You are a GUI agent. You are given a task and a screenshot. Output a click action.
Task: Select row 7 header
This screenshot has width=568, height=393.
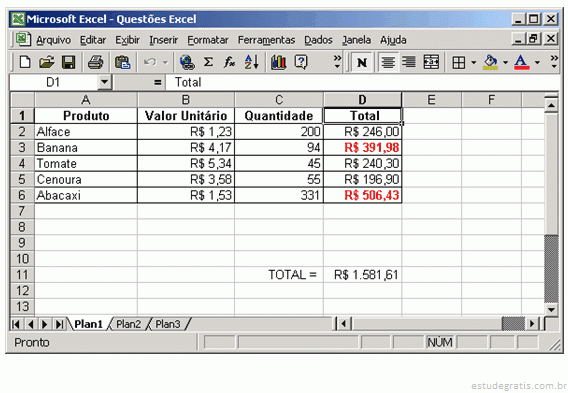[x=22, y=211]
